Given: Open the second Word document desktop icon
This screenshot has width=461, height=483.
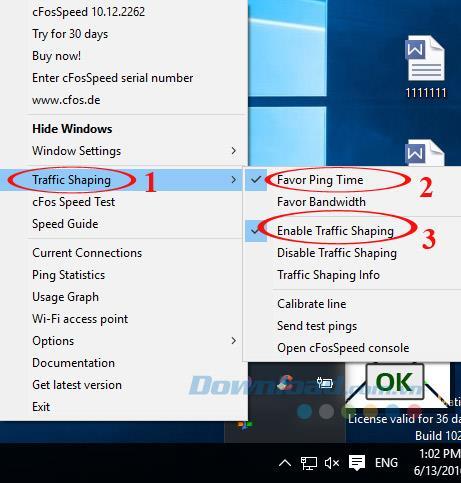Looking at the screenshot, I should [425, 153].
